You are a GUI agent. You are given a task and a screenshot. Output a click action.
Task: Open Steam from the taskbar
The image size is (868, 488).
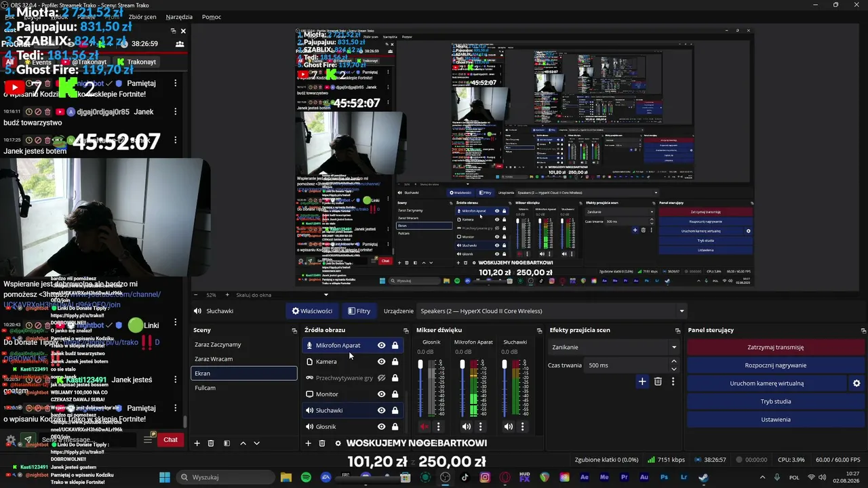703,477
